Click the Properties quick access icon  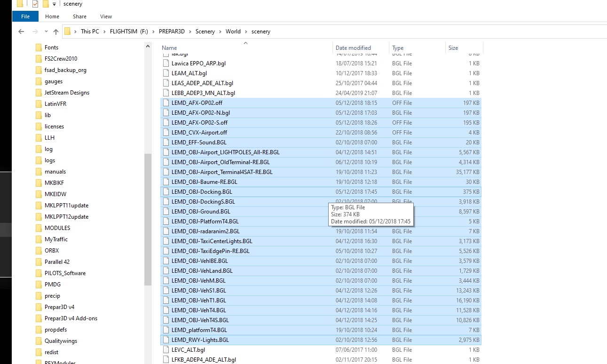pyautogui.click(x=35, y=4)
